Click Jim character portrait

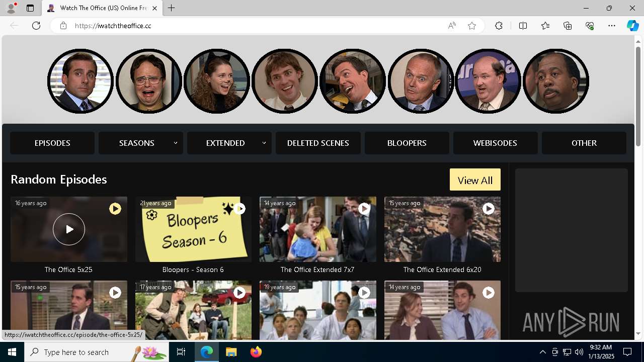(284, 81)
